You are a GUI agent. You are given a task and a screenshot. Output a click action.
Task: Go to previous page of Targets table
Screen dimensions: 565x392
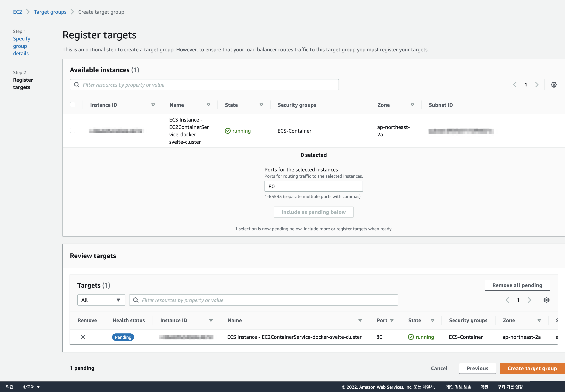point(508,300)
